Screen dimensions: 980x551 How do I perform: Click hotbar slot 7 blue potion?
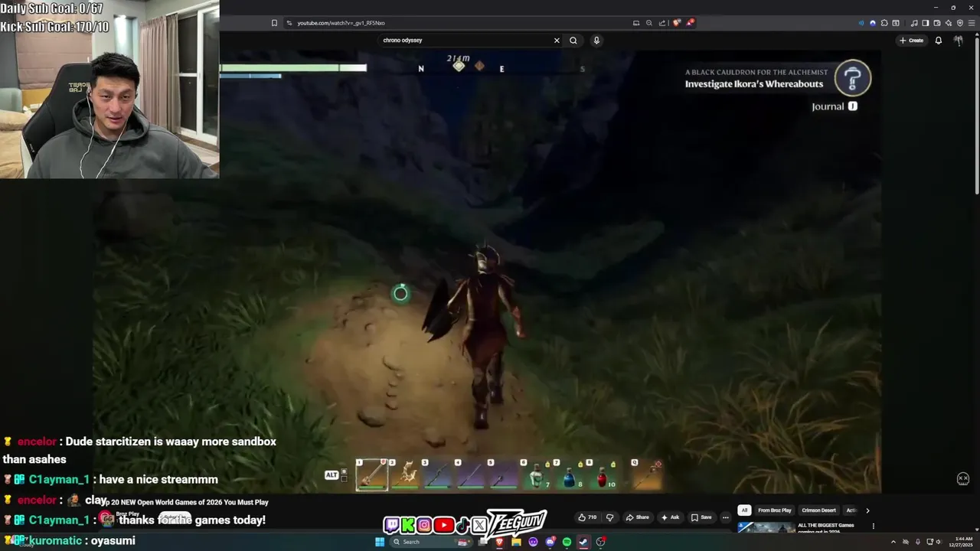(570, 475)
